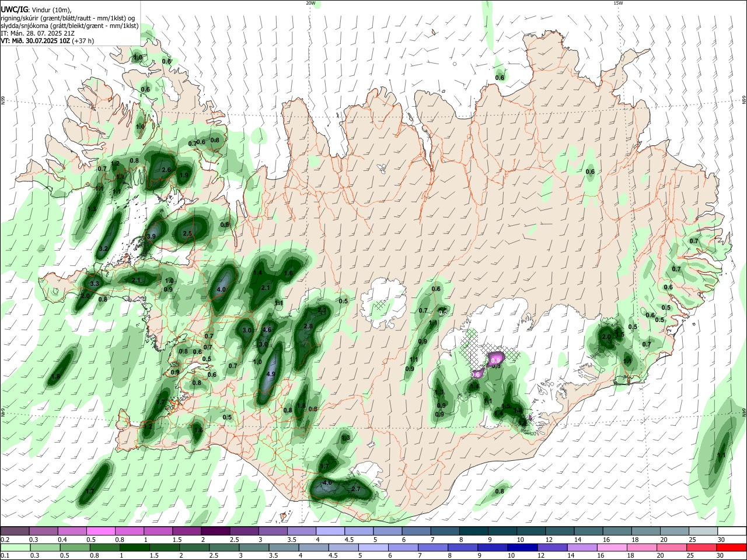The height and width of the screenshot is (560, 747).
Task: Select the green swatch labeled 0.5 in the rain legend
Action: click(74, 548)
